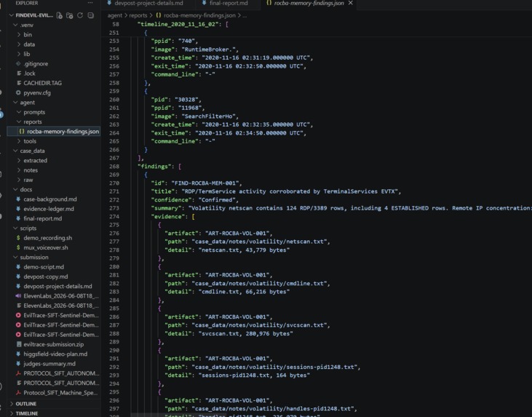Screen dimensions: 532x417
Task: Click line number 268 in gutter
Action: coord(114,166)
